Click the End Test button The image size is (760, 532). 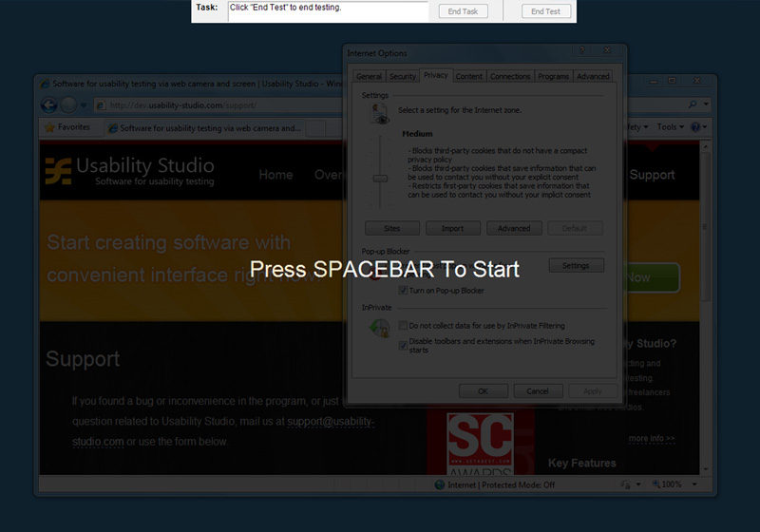[545, 11]
